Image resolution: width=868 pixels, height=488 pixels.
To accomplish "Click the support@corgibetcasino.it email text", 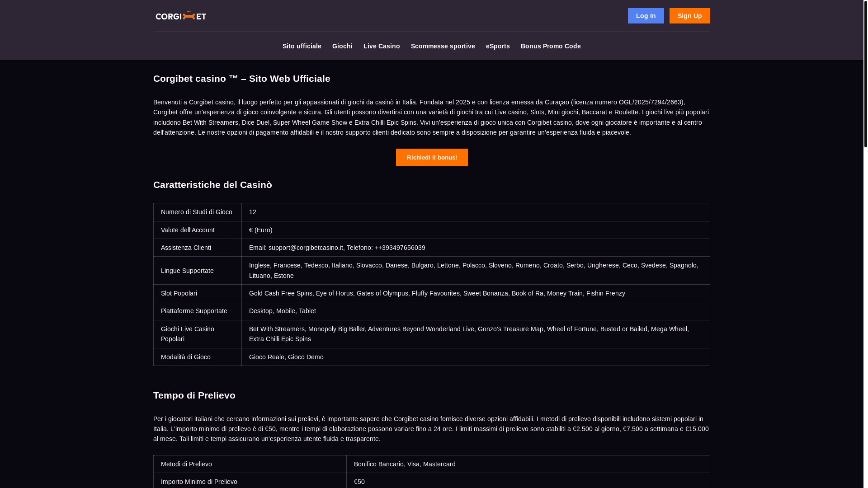I will pyautogui.click(x=306, y=248).
